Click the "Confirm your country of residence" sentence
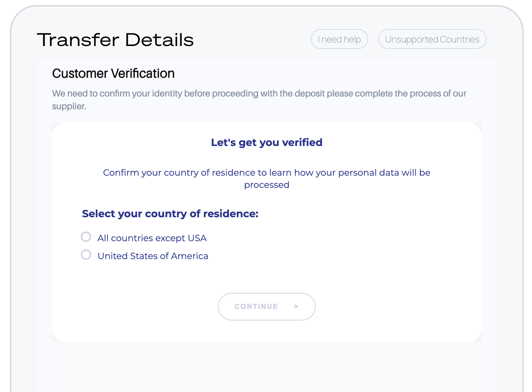This screenshot has width=532, height=392. tap(266, 173)
